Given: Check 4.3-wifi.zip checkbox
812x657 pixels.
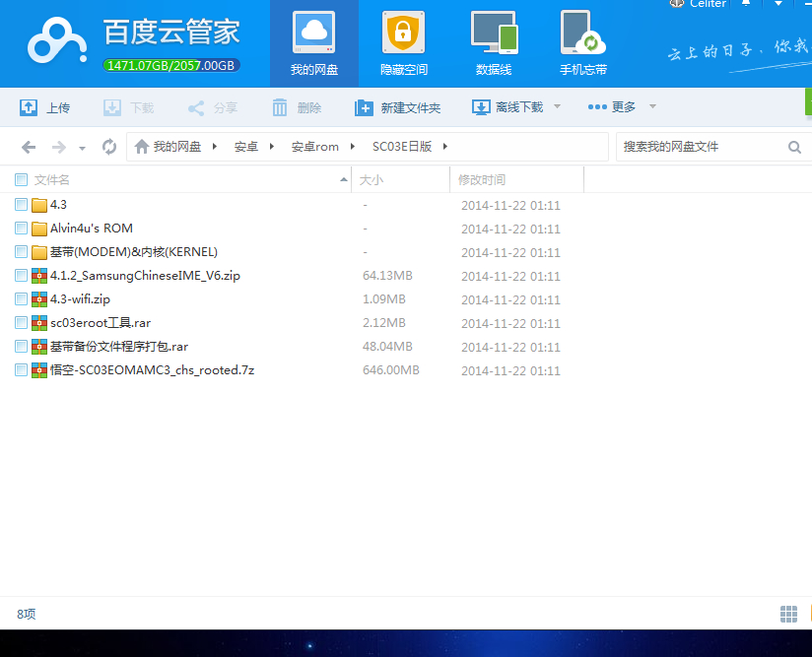Looking at the screenshot, I should pos(22,299).
